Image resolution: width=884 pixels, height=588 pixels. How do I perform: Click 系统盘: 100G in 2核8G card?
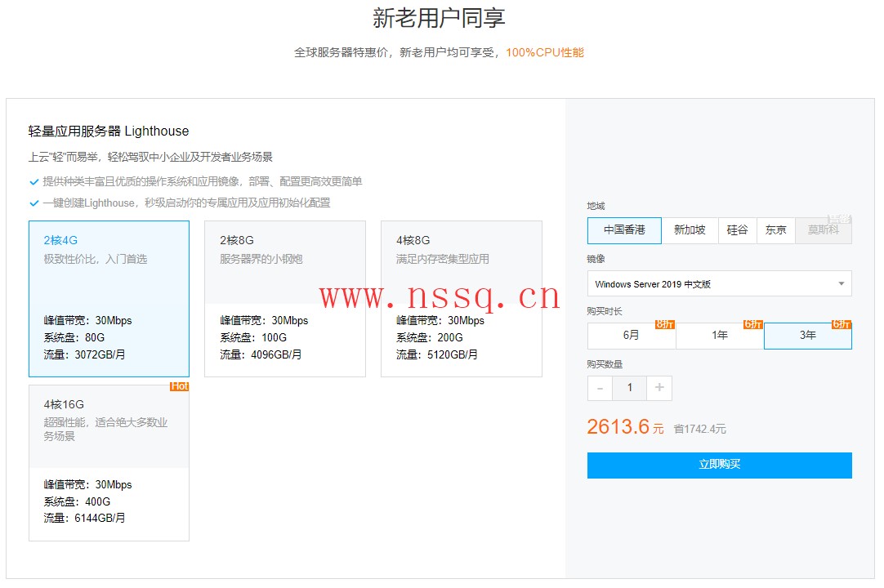coord(253,337)
